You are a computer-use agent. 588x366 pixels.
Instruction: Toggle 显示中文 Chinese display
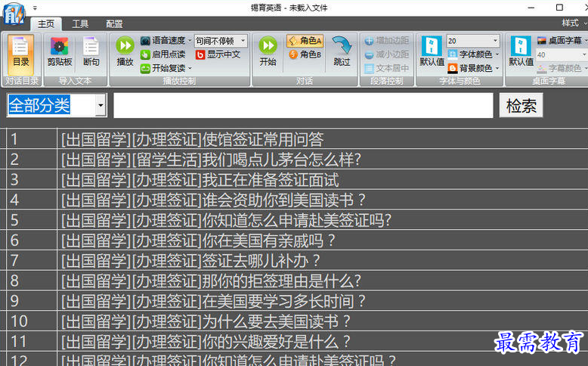(x=218, y=54)
